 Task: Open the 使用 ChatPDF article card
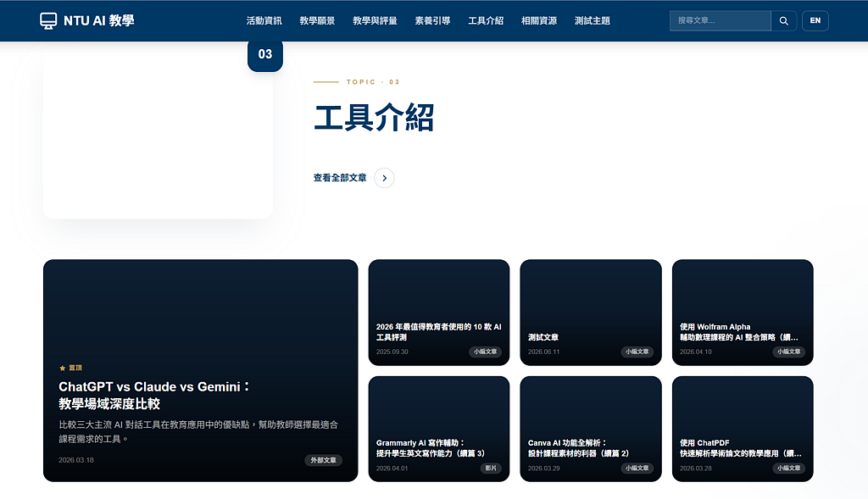[743, 429]
